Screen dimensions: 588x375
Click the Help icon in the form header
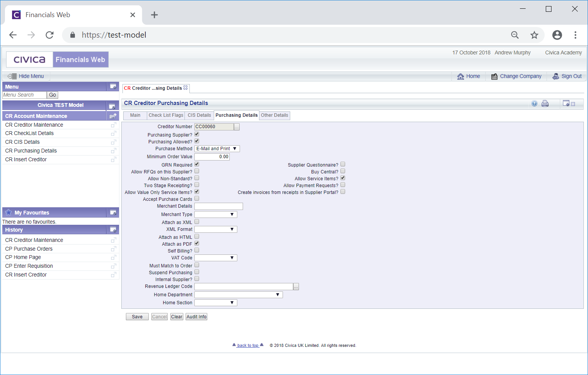tap(534, 103)
